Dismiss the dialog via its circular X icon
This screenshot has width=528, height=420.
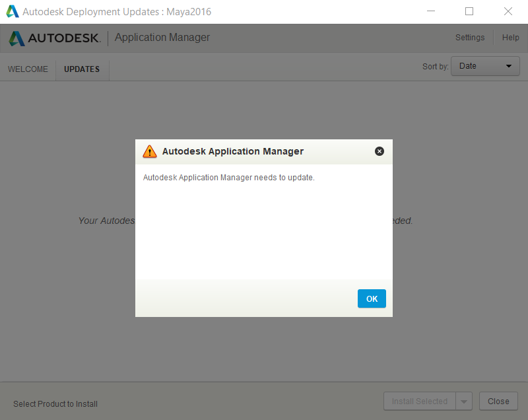pyautogui.click(x=379, y=151)
